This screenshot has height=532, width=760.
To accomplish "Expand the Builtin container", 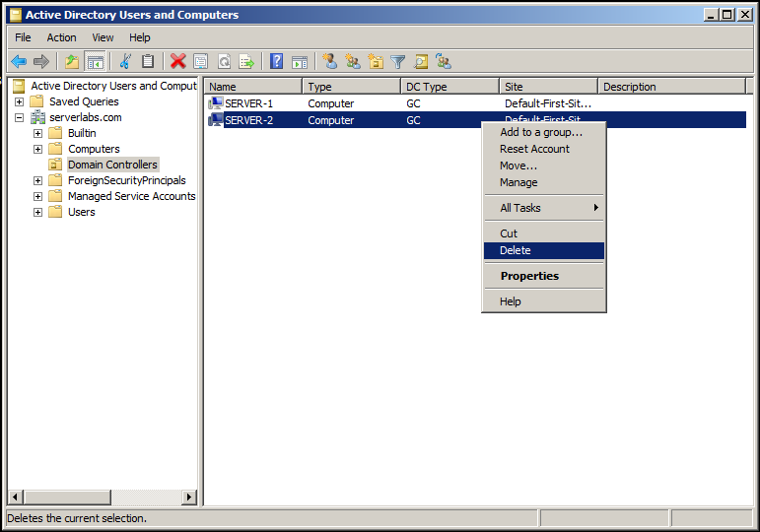I will 37,133.
